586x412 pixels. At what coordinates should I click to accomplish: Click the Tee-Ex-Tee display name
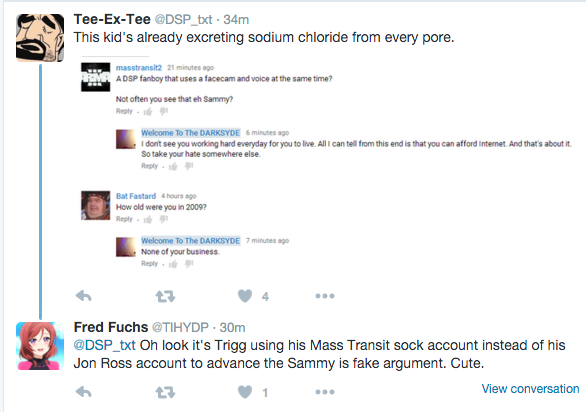112,19
